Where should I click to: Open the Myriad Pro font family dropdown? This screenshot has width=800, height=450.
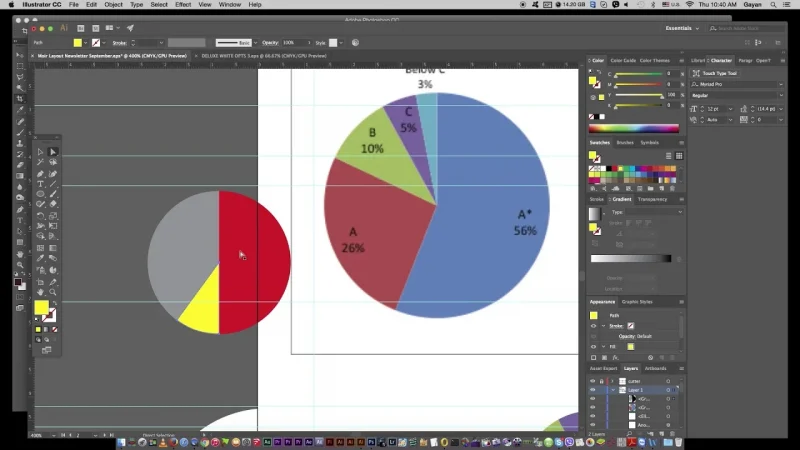tap(735, 84)
